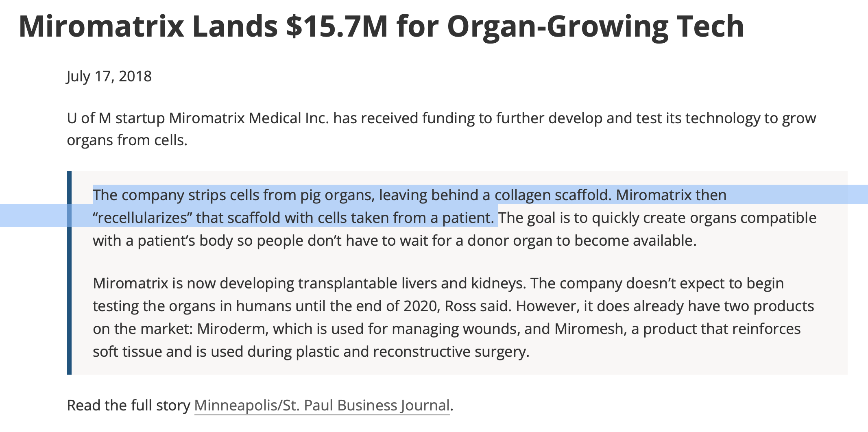Click the words "U of M startup"
This screenshot has height=432, width=868.
click(116, 118)
